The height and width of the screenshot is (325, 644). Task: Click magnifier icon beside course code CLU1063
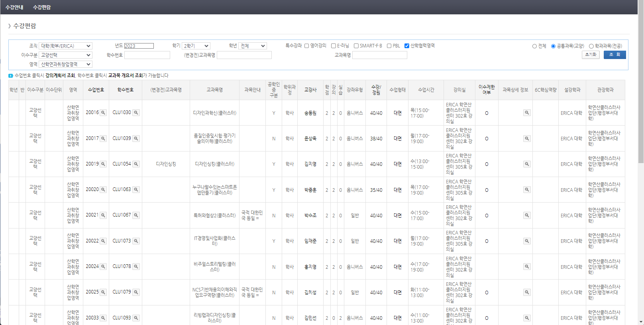(136, 189)
